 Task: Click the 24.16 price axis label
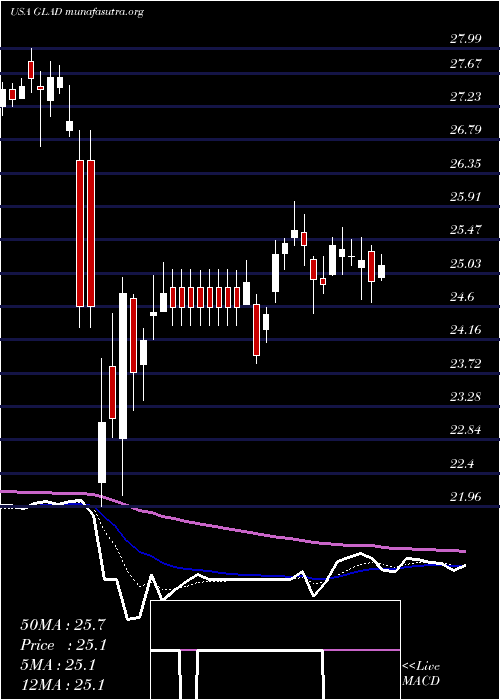[x=465, y=330]
